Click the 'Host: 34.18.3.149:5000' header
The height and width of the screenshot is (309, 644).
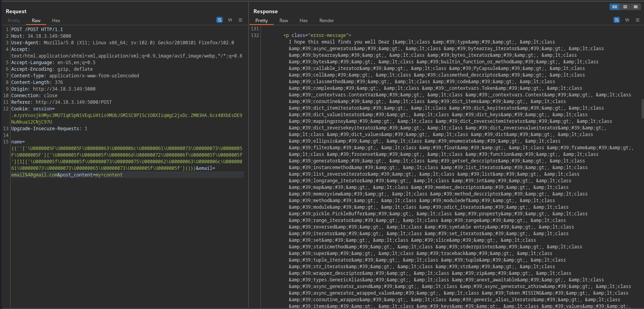[41, 36]
